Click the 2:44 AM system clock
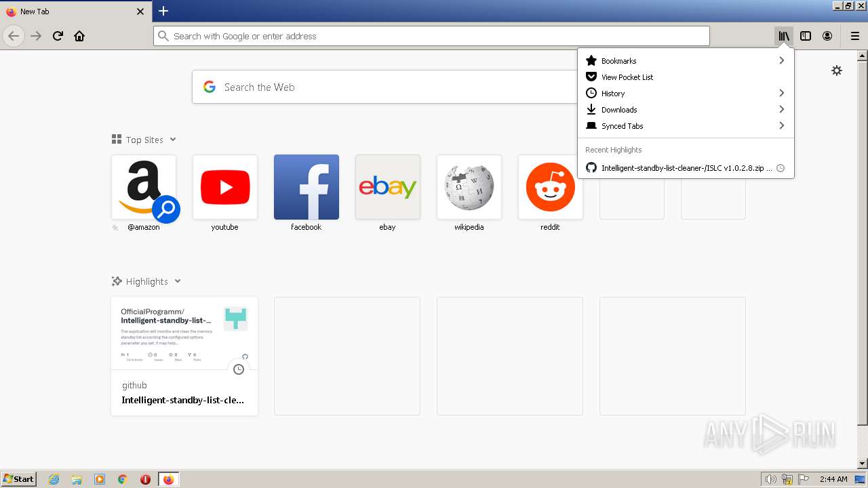This screenshot has height=488, width=868. tap(833, 479)
